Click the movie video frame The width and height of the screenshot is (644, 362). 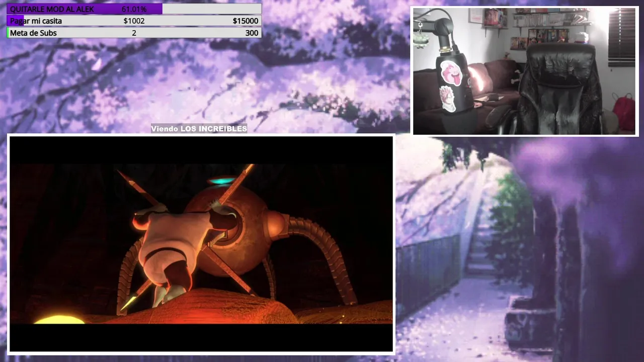201,244
